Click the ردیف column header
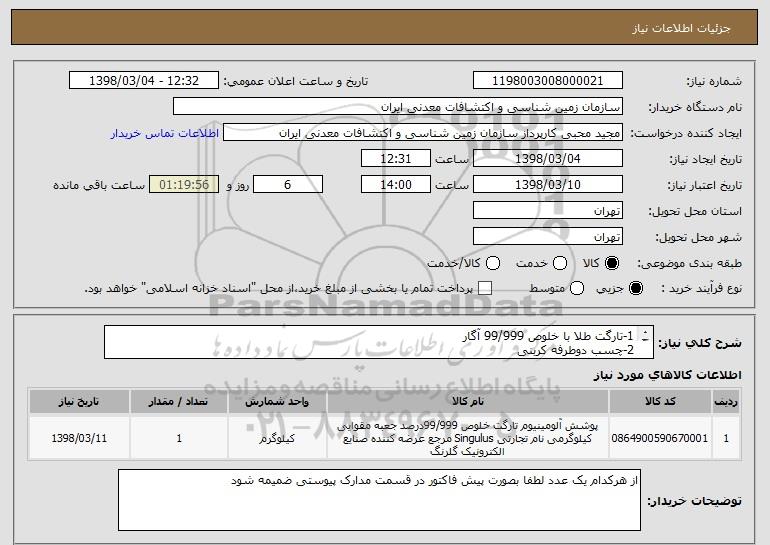Image resolution: width=770 pixels, height=545 pixels. point(726,402)
